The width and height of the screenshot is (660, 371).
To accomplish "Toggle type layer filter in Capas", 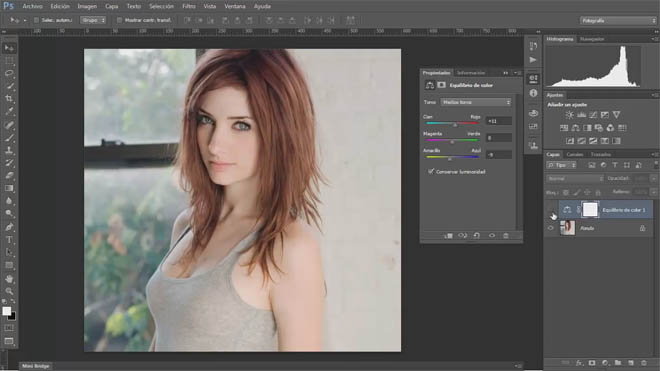I will point(615,165).
